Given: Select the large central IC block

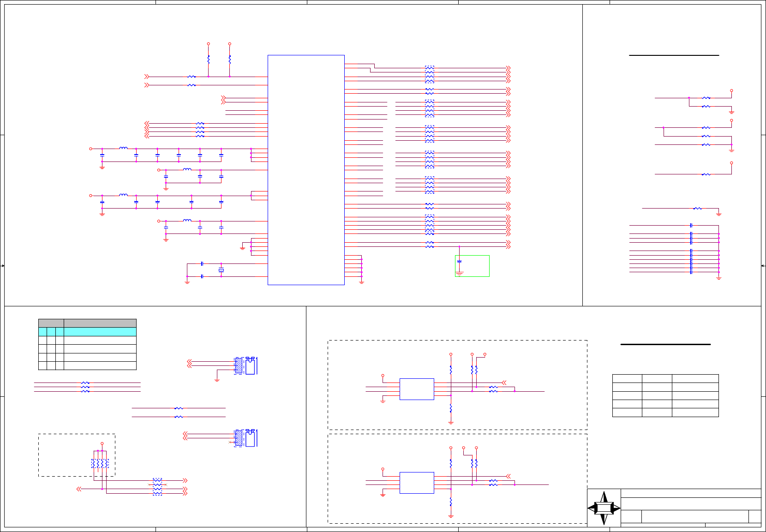Looking at the screenshot, I should (306, 170).
